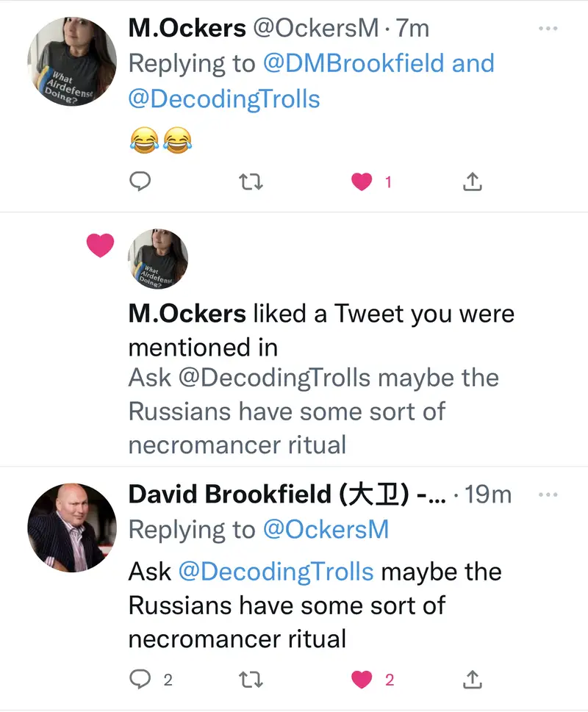Open @OckersM link in David's reply
Viewport: 588px width, 712px height.
coord(324,529)
